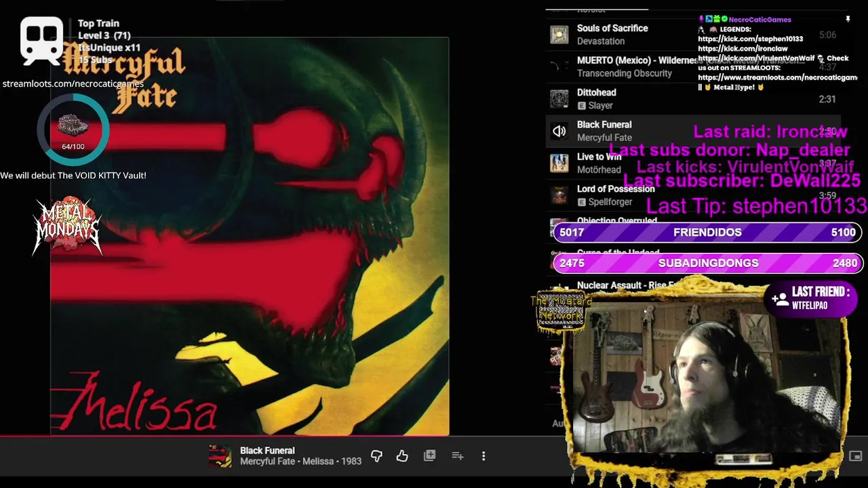The width and height of the screenshot is (868, 488).
Task: Open Mercyful Fate artist link in player bar
Action: (269, 462)
